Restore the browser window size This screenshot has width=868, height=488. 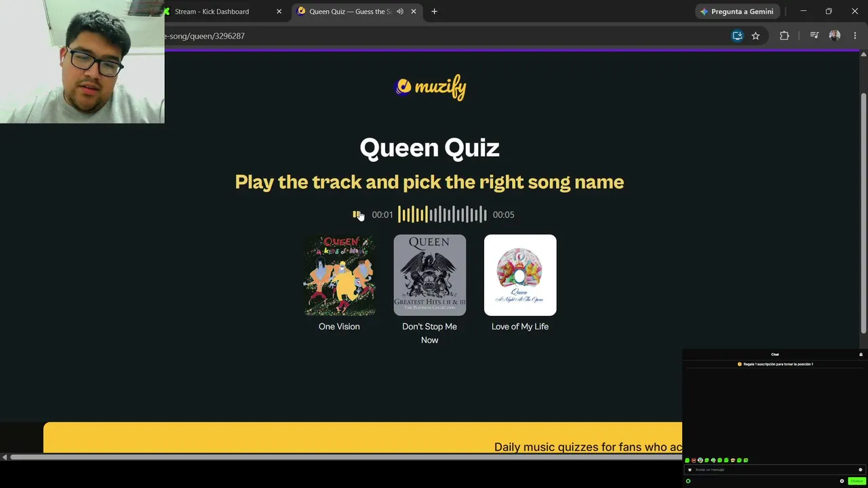coord(829,12)
